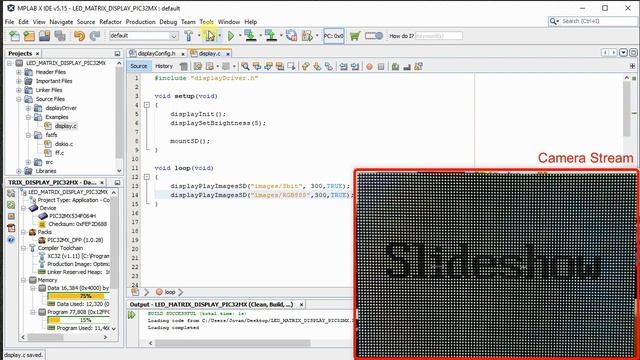The image size is (640, 360).
Task: Click the Clean and Build Project icon
Action: [x=210, y=36]
